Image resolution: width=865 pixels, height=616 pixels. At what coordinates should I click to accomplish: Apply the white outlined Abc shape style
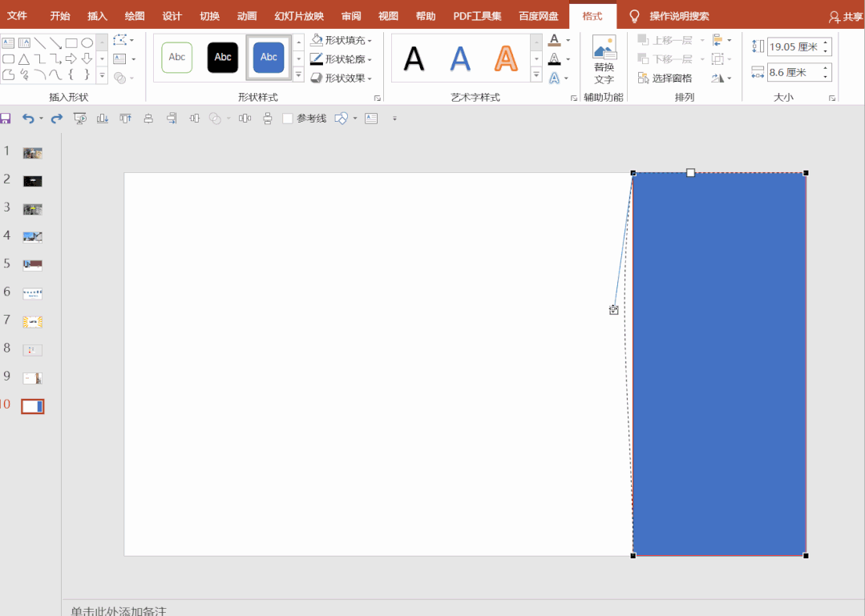177,58
